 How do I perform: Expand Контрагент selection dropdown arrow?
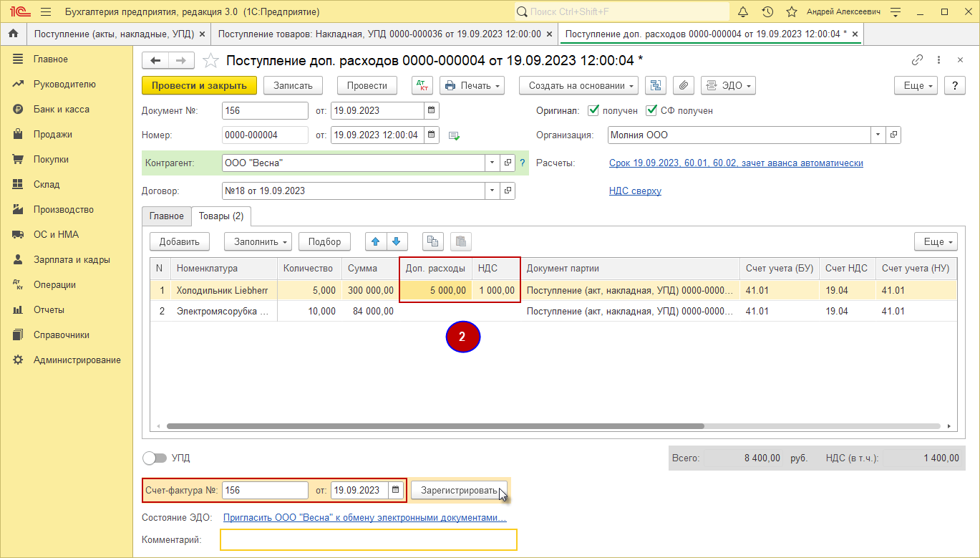(x=492, y=163)
